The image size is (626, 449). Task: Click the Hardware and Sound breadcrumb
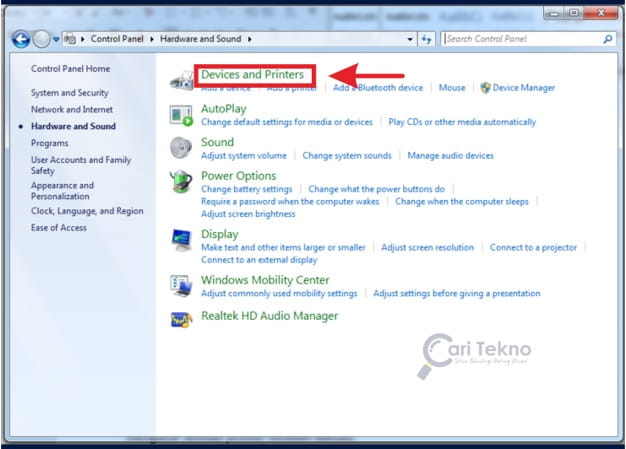tap(200, 39)
